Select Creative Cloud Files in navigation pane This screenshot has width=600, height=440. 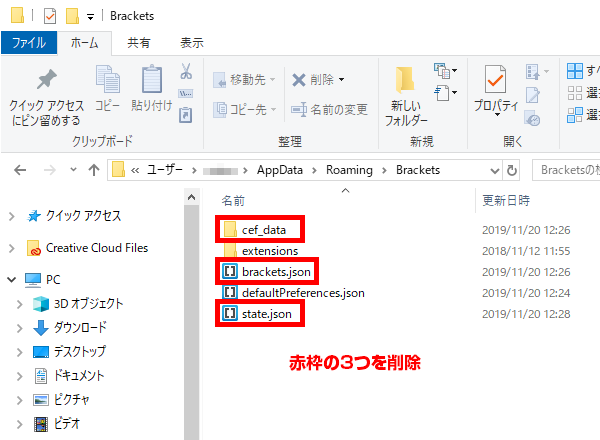[87, 248]
